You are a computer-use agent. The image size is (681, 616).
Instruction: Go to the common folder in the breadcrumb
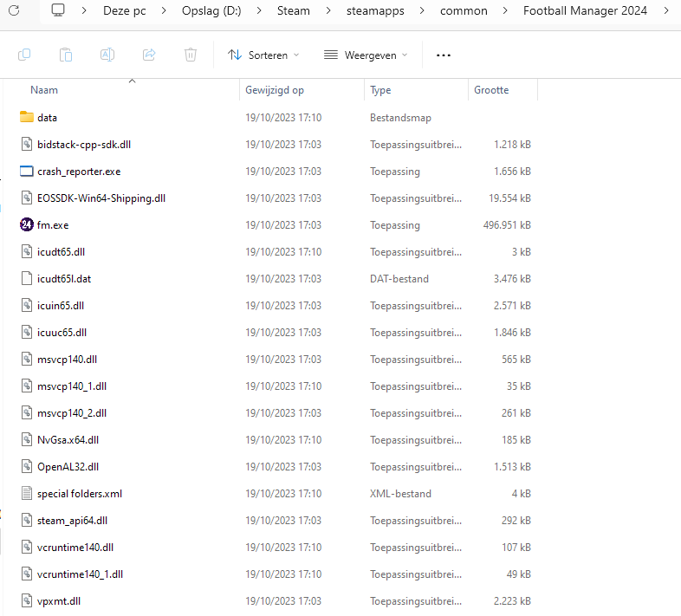[464, 10]
